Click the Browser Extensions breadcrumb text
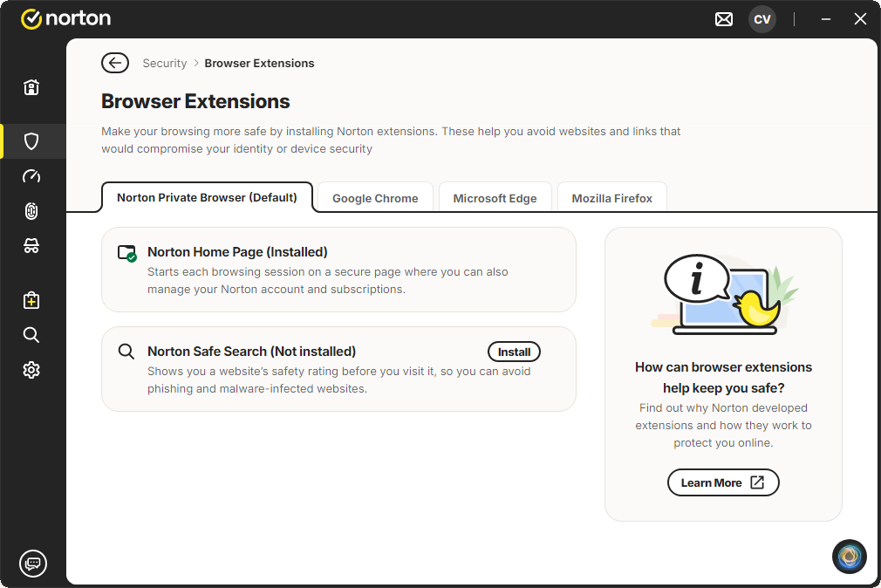The image size is (881, 588). [x=259, y=63]
